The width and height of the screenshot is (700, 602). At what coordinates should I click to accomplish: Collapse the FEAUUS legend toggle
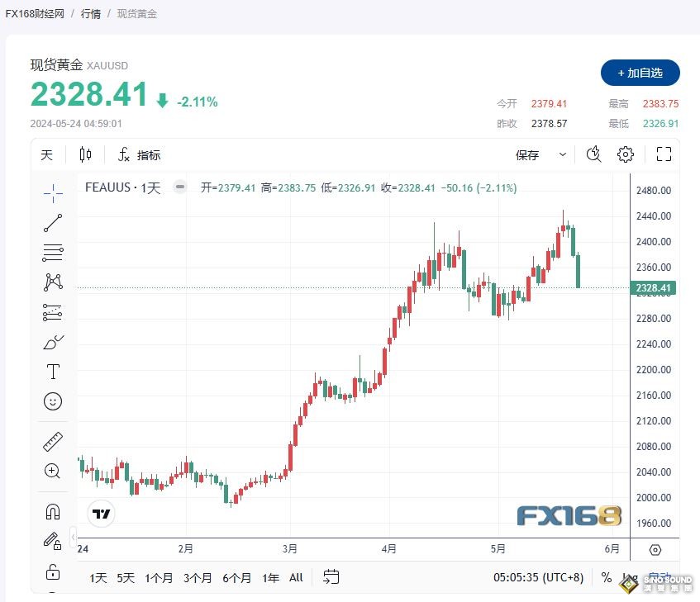coord(180,187)
